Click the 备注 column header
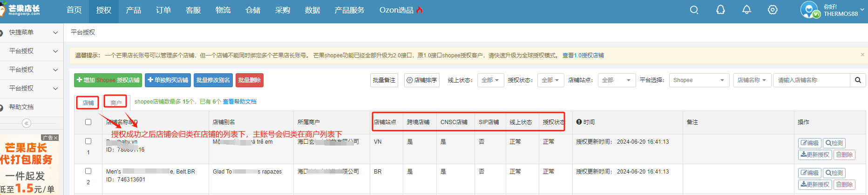868x195 pixels. (692, 122)
